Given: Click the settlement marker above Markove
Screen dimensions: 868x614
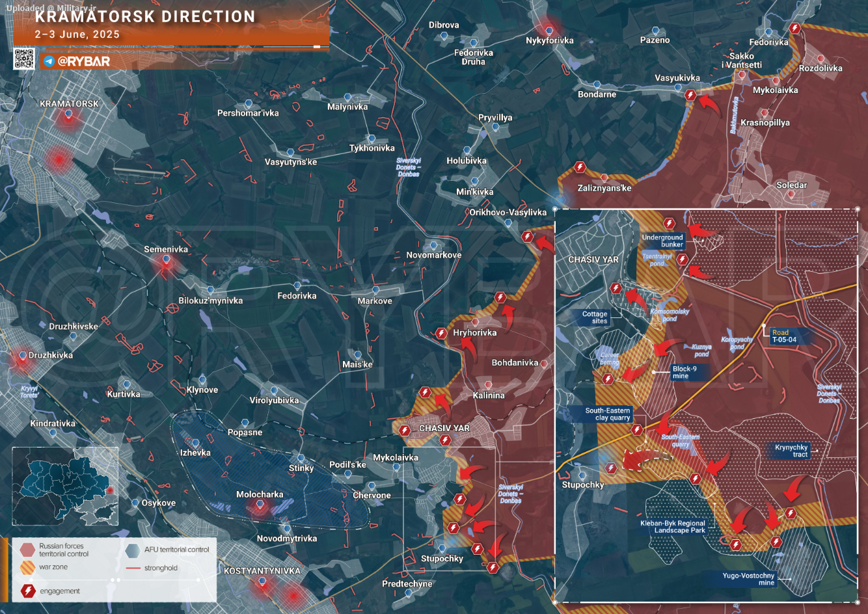Looking at the screenshot, I should tap(375, 291).
